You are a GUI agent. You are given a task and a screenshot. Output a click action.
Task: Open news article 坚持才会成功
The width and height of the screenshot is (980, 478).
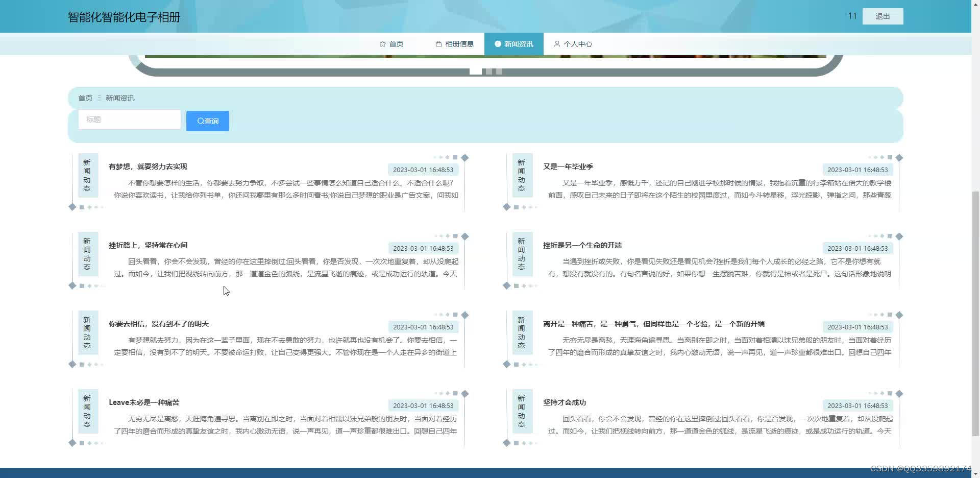click(565, 402)
